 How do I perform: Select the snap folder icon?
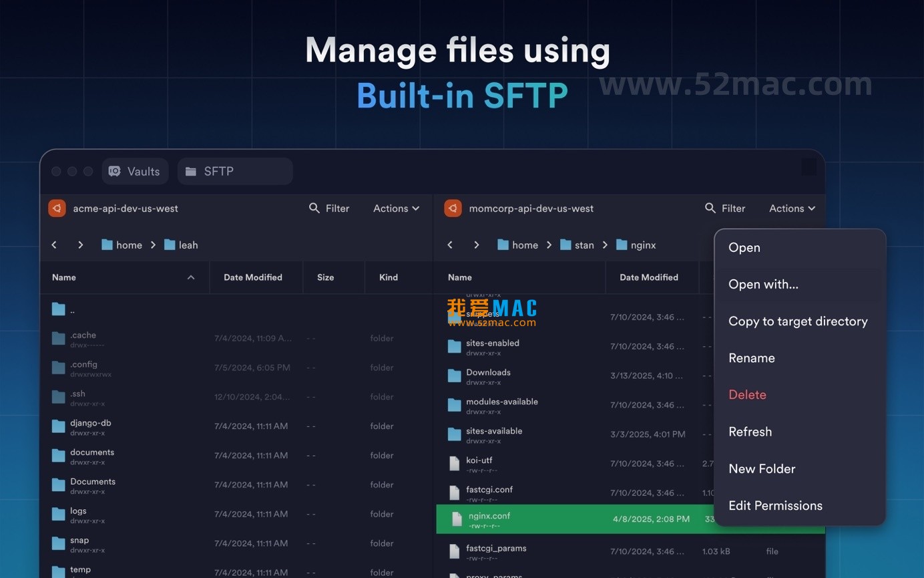[59, 544]
